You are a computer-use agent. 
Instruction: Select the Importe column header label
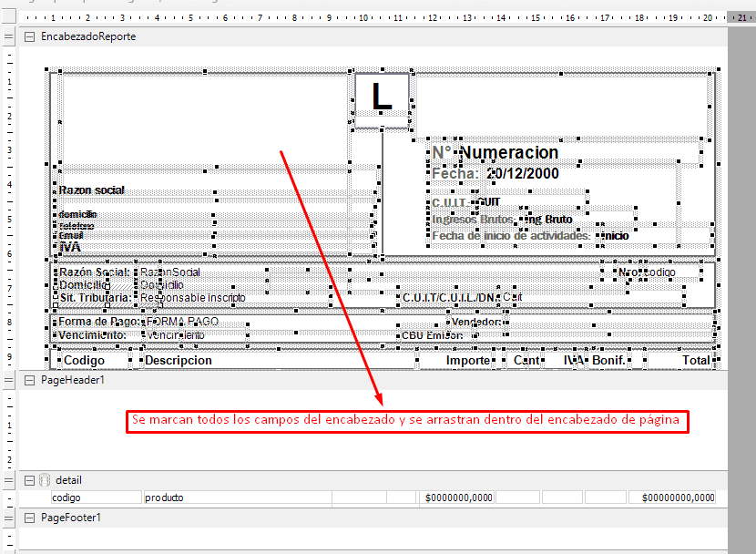click(467, 360)
